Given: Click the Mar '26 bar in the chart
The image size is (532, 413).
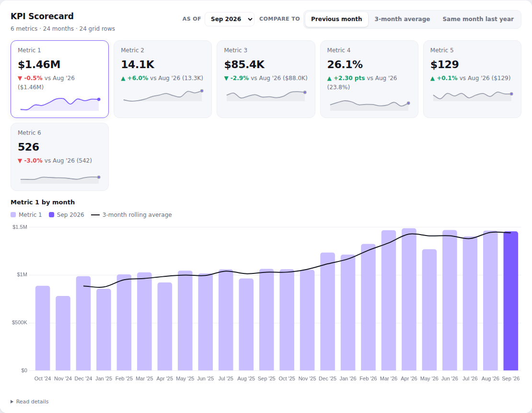Looking at the screenshot, I should tap(389, 300).
